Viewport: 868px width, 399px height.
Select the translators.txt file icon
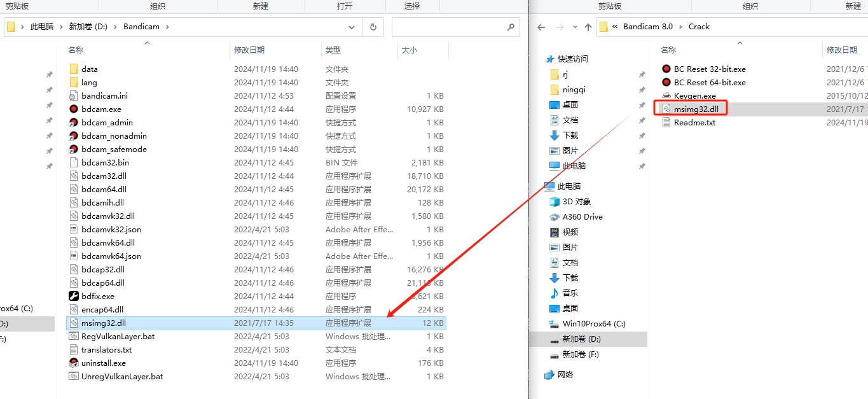(x=73, y=349)
